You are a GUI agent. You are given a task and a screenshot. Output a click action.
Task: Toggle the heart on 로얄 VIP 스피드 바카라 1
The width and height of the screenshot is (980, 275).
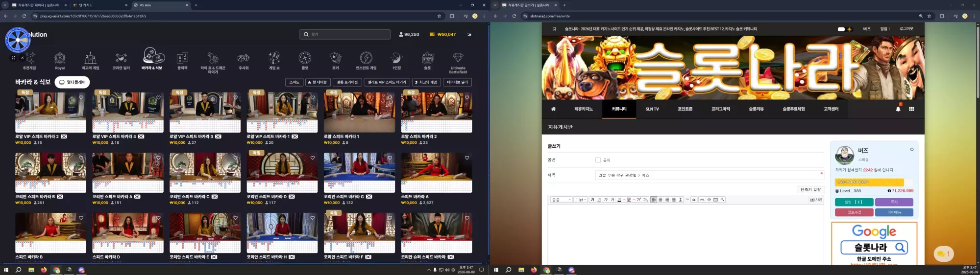313,97
